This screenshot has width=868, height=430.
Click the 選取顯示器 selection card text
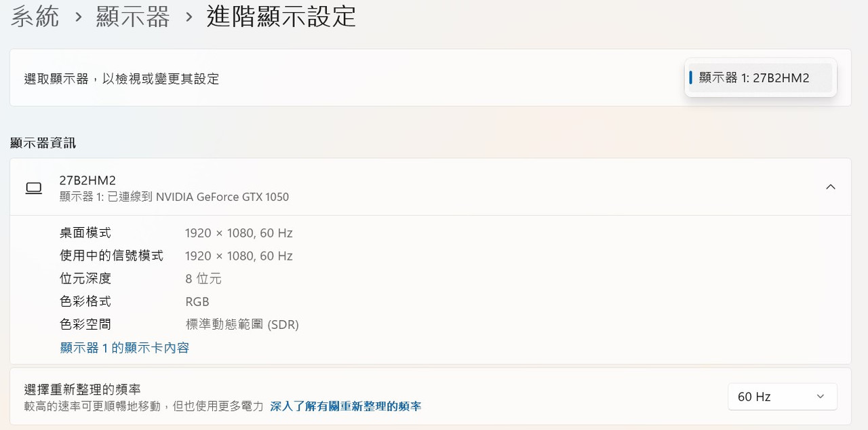click(122, 79)
